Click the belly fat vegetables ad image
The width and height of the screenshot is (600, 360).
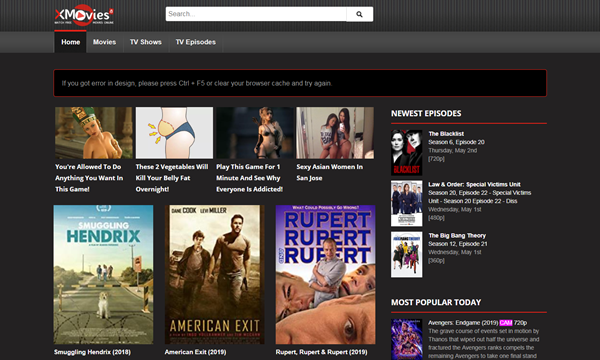[x=174, y=133]
